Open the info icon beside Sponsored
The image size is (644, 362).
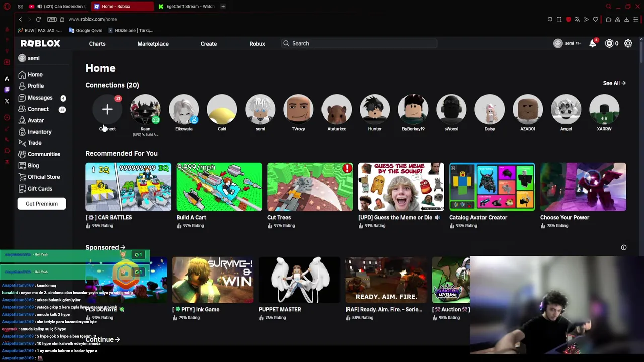(624, 247)
